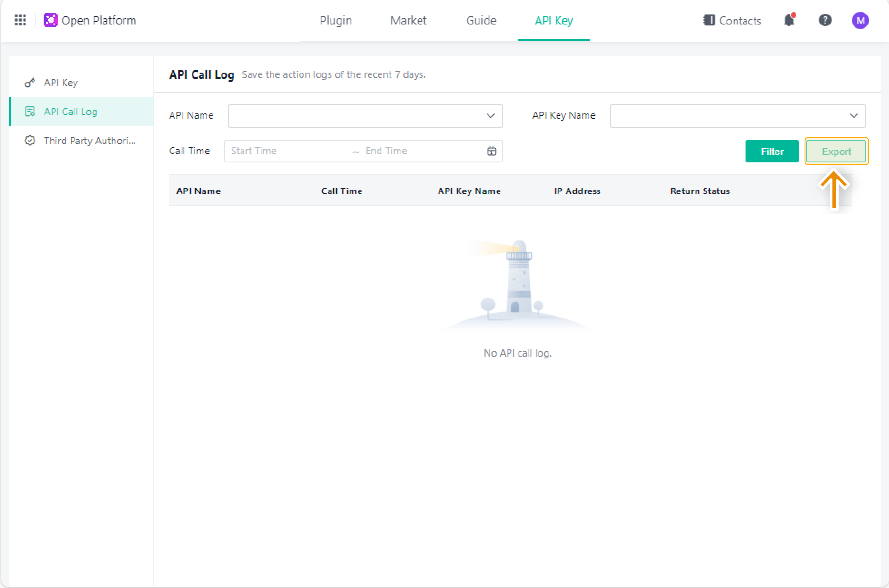Click the Open Platform logo icon
The image size is (889, 588).
pos(51,20)
